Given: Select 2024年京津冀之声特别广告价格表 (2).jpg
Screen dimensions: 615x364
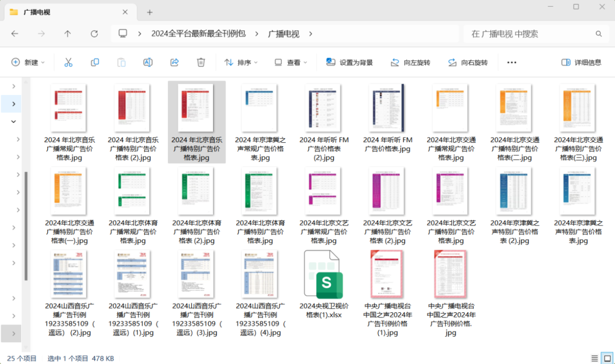Looking at the screenshot, I should point(515,205).
